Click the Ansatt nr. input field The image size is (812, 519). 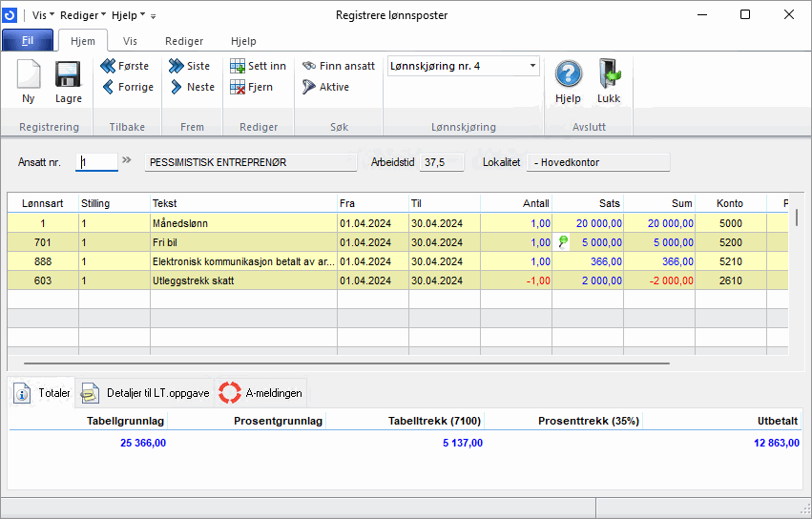[97, 162]
